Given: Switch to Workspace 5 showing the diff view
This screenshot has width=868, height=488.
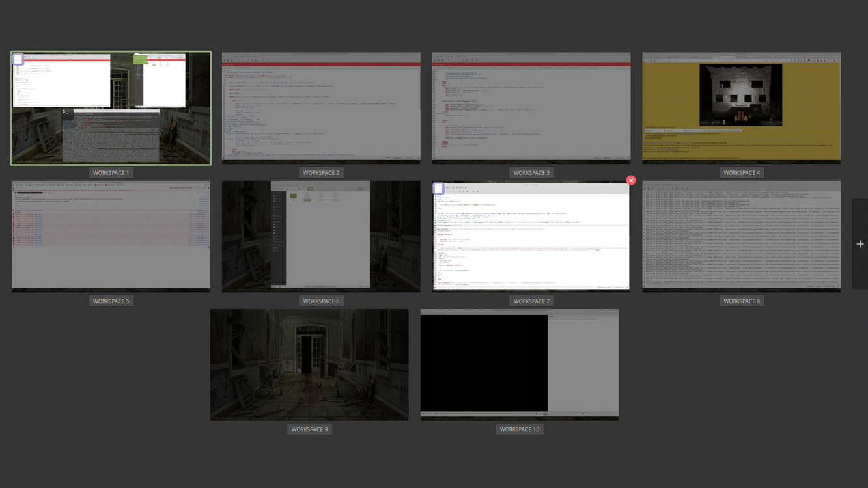Looking at the screenshot, I should [111, 234].
